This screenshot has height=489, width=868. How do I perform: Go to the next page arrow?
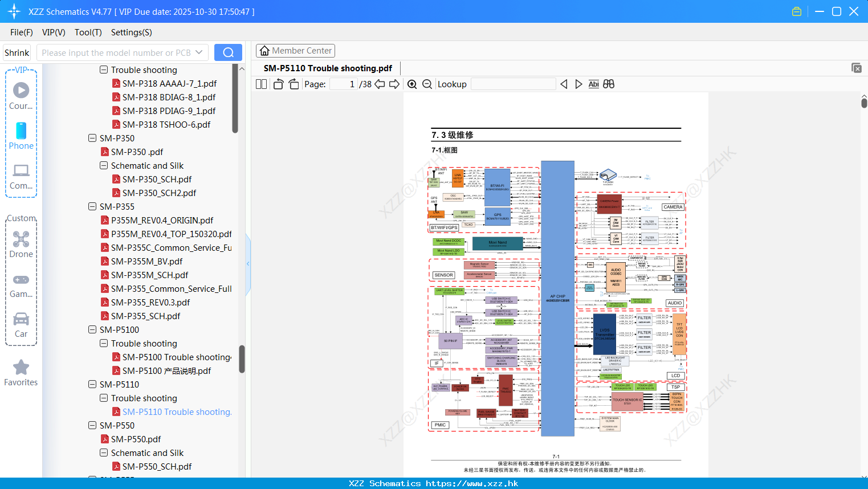[394, 84]
